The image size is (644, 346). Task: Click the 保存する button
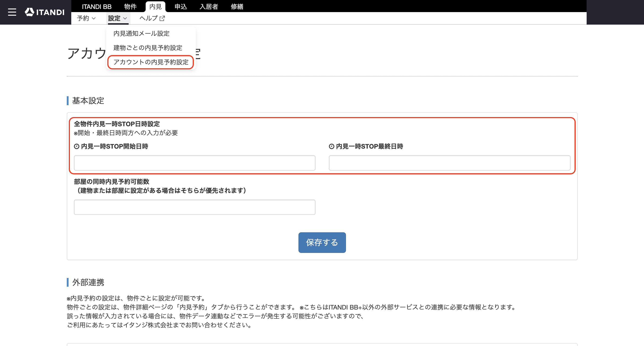pyautogui.click(x=322, y=242)
